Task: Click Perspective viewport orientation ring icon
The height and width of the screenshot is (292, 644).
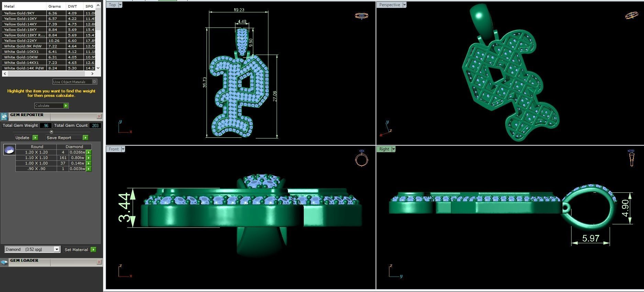Action: tap(632, 15)
